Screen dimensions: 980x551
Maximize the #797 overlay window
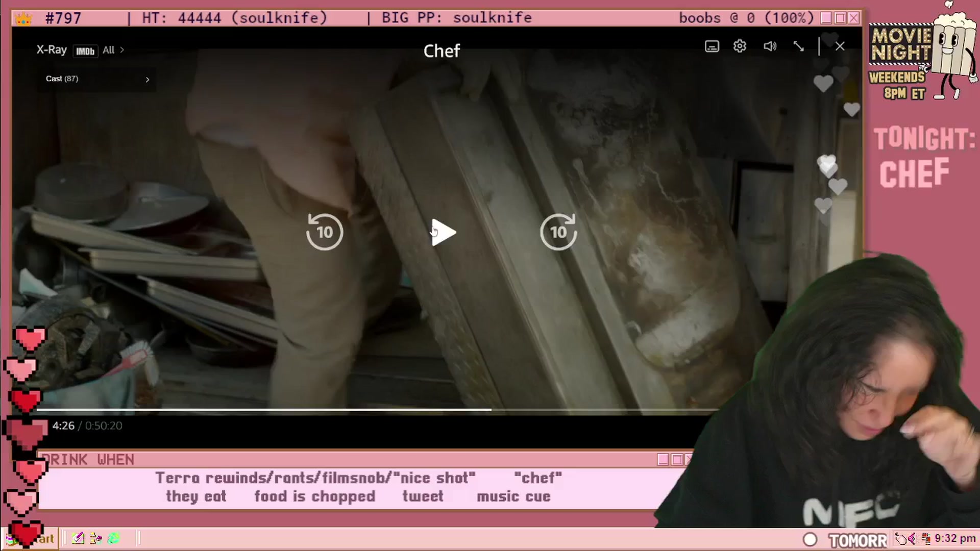(840, 18)
